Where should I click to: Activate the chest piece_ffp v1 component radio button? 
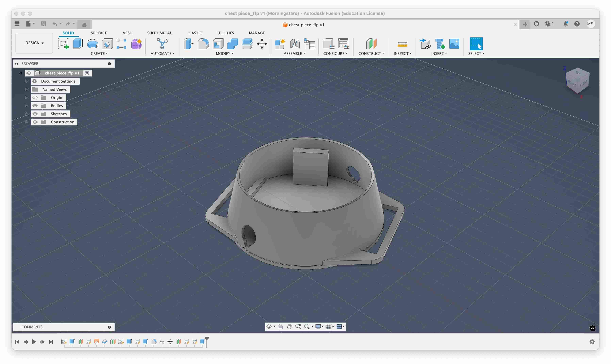tap(87, 73)
